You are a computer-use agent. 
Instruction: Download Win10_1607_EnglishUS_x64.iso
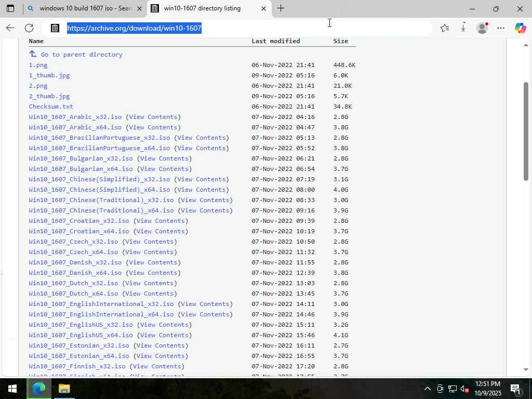81,335
